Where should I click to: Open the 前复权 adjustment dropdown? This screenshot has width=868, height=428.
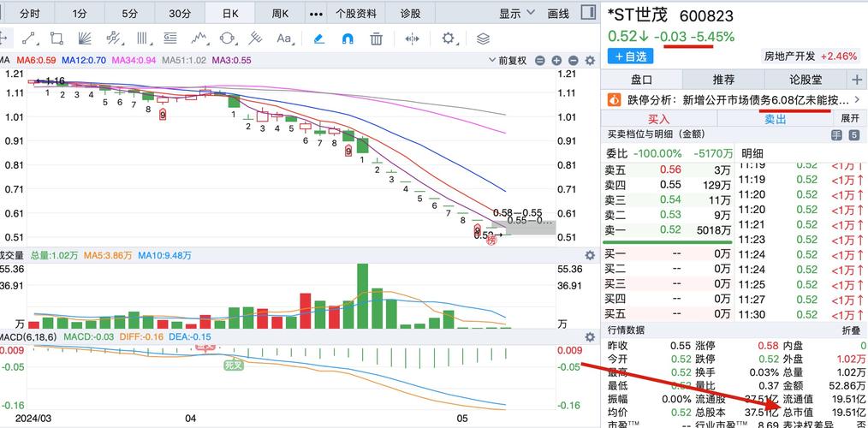click(508, 61)
